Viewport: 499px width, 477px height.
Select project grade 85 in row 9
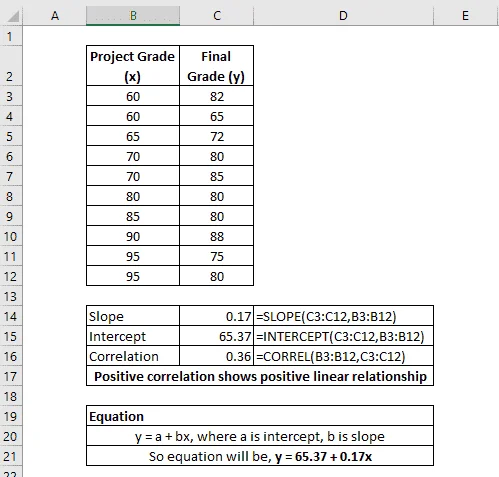point(133,216)
